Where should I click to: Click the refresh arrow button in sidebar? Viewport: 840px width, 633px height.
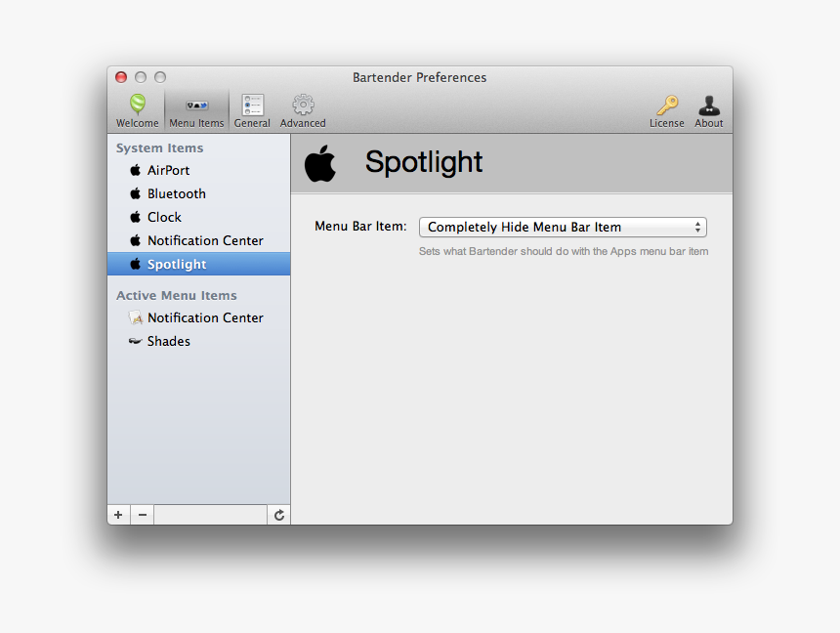point(279,515)
